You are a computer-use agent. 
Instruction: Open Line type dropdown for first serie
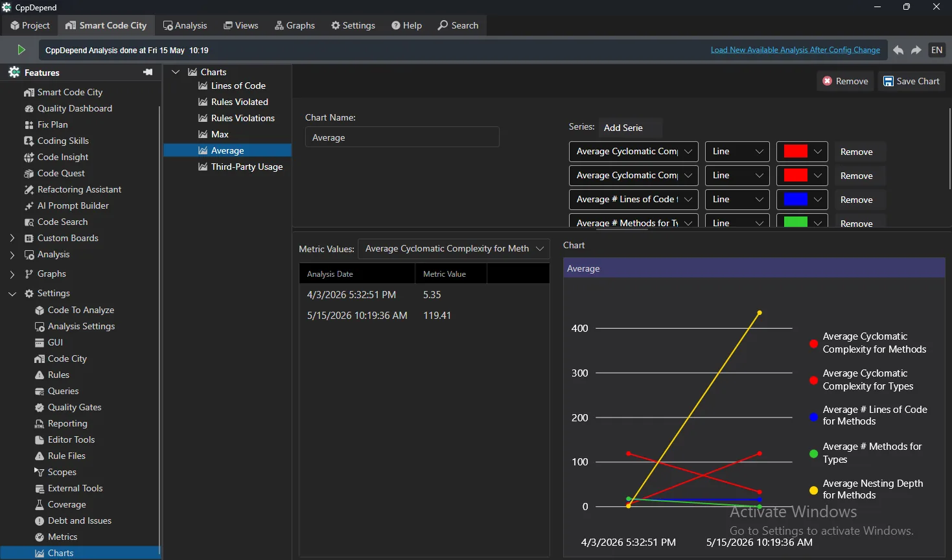pos(737,151)
